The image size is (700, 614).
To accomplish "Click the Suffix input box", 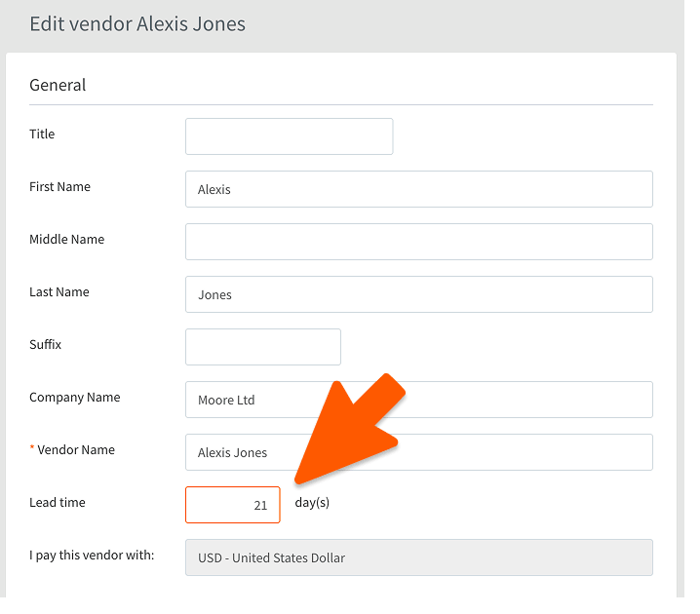I will click(x=263, y=347).
